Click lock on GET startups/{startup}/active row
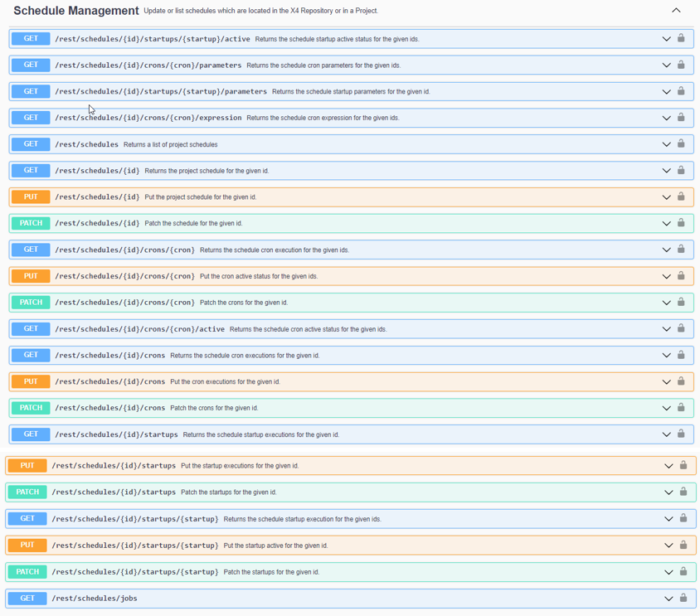This screenshot has height=616, width=700. click(681, 38)
